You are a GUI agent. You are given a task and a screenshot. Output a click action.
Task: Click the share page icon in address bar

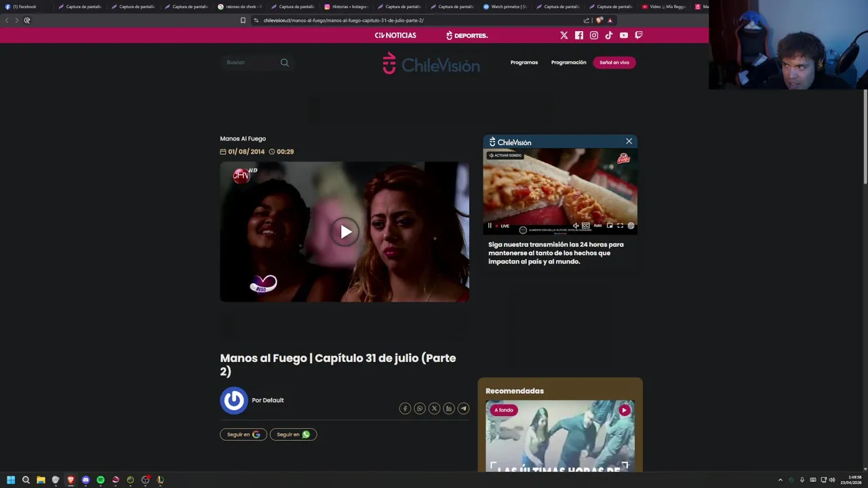coord(587,20)
